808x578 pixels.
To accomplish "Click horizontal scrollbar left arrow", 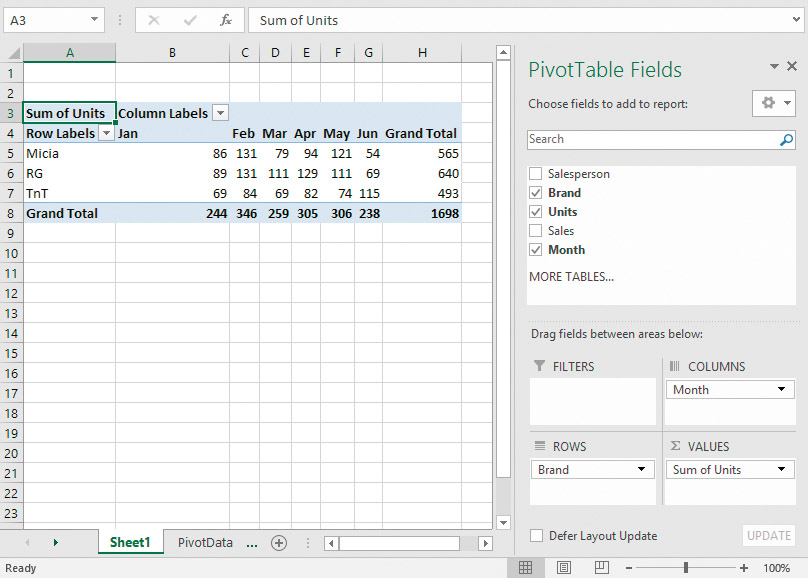I will pyautogui.click(x=331, y=543).
